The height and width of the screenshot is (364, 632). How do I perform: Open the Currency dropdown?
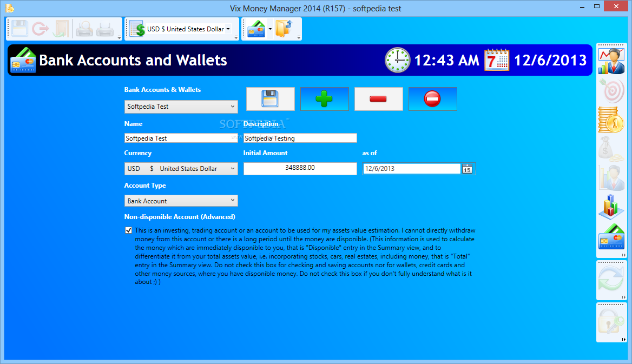pos(181,169)
